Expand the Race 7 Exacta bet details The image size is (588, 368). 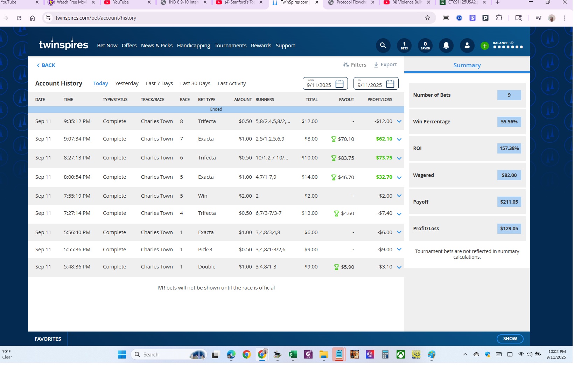coord(399,139)
